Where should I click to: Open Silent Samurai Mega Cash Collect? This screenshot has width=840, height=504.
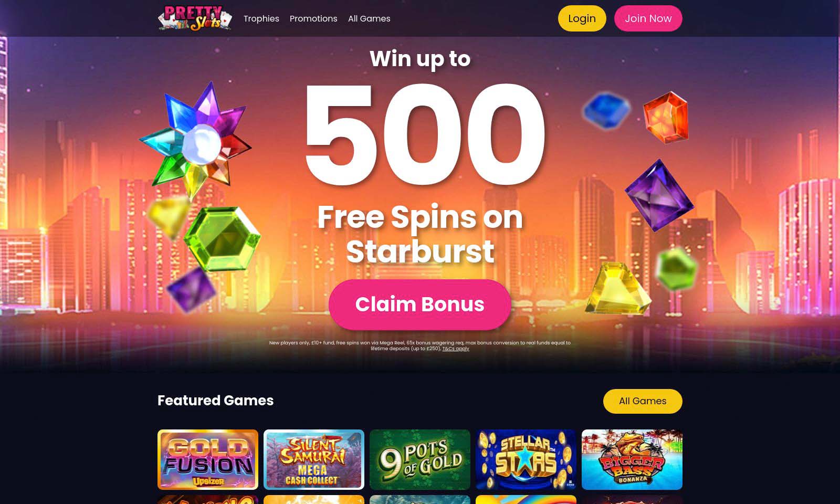pyautogui.click(x=314, y=460)
